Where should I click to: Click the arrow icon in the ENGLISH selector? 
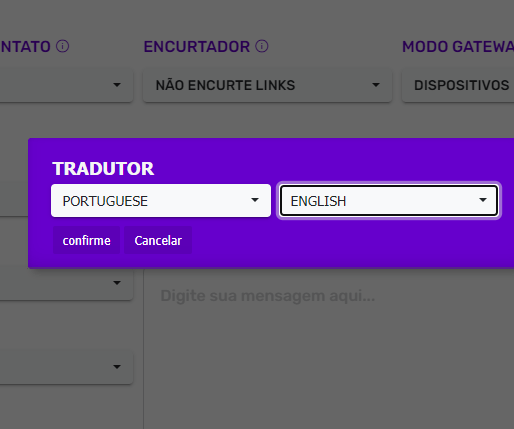coord(483,200)
